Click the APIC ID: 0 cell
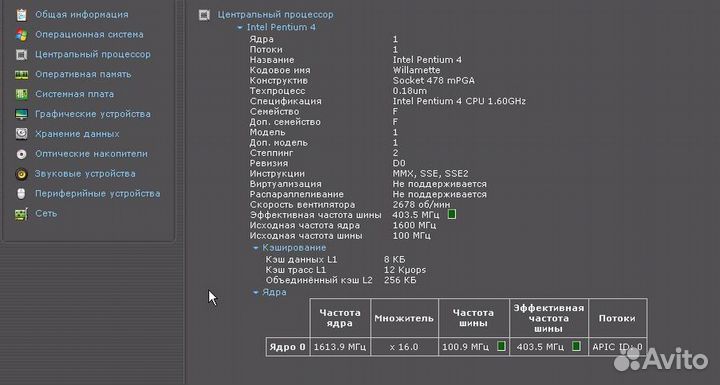Screen dimensions: 720x385 (x=617, y=347)
